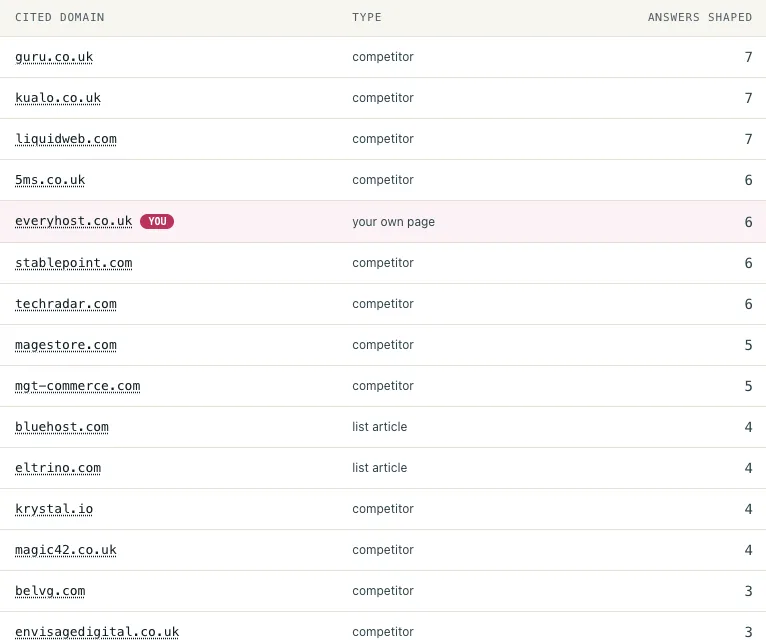Click 'competitor' type in stablepoint.com row
766x640 pixels.
coord(383,263)
